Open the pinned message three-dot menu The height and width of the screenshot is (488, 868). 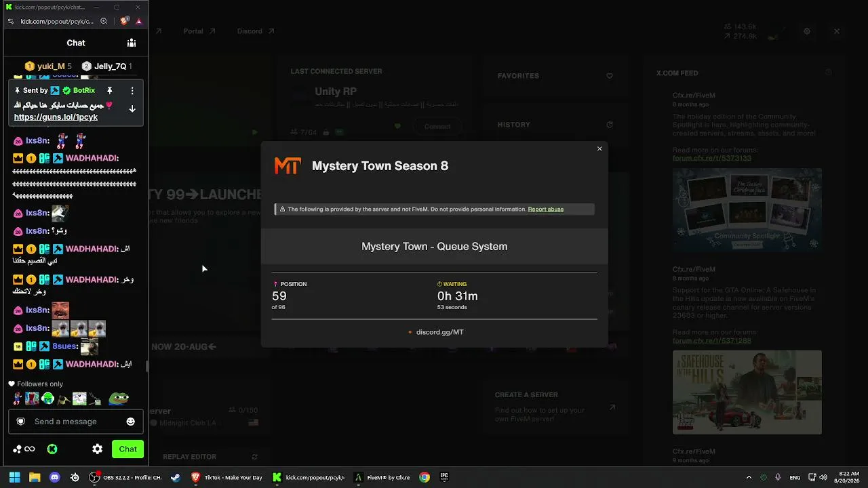click(x=132, y=90)
